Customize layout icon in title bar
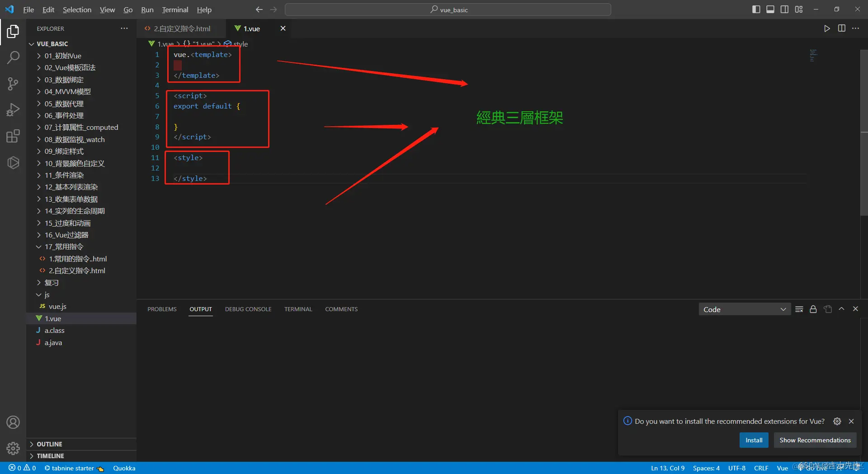The height and width of the screenshot is (474, 868). (x=799, y=9)
